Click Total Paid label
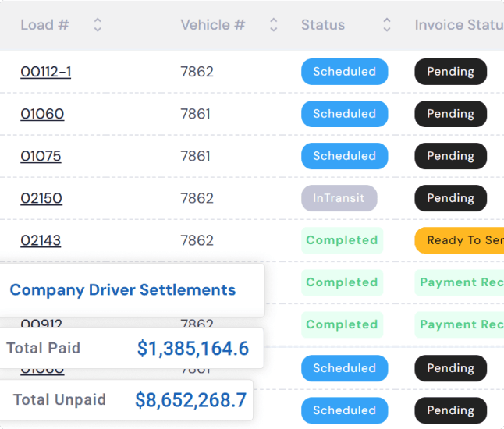Screen dimensions: 504x429 click(x=43, y=348)
